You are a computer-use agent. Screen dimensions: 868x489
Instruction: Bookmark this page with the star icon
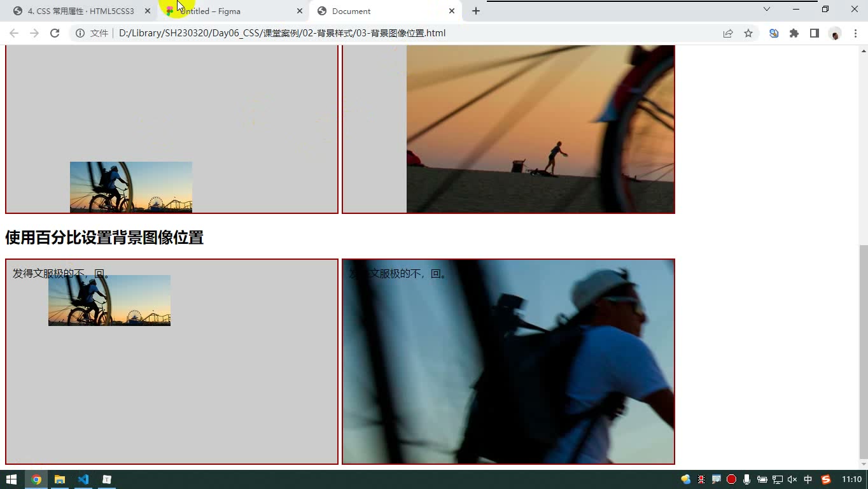click(x=748, y=33)
